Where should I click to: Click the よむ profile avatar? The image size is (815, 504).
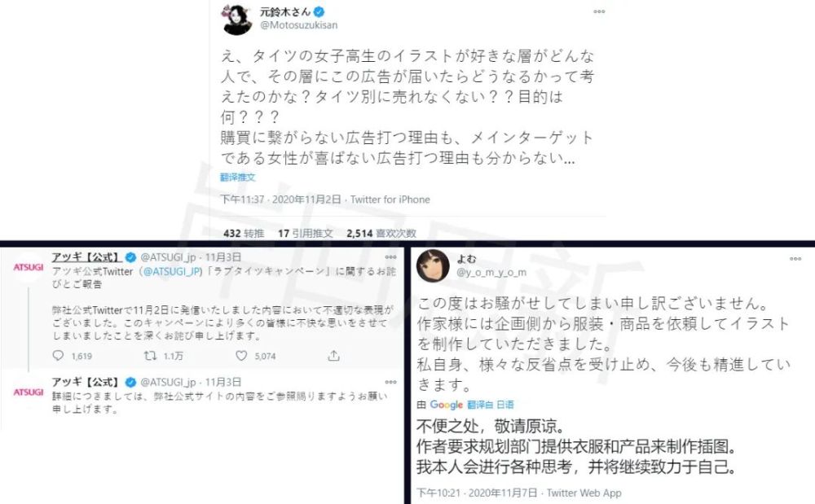(x=433, y=265)
